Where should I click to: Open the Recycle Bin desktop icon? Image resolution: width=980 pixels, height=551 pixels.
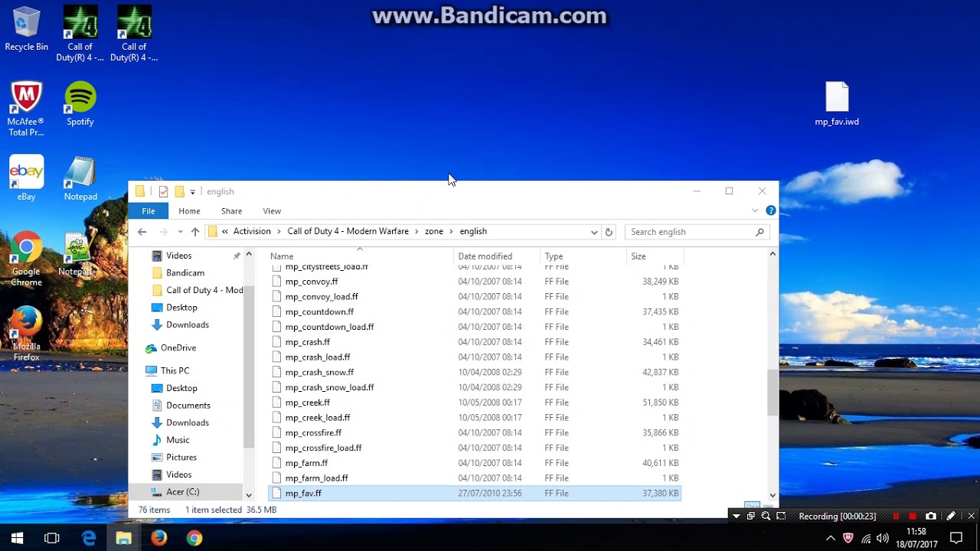tap(26, 29)
